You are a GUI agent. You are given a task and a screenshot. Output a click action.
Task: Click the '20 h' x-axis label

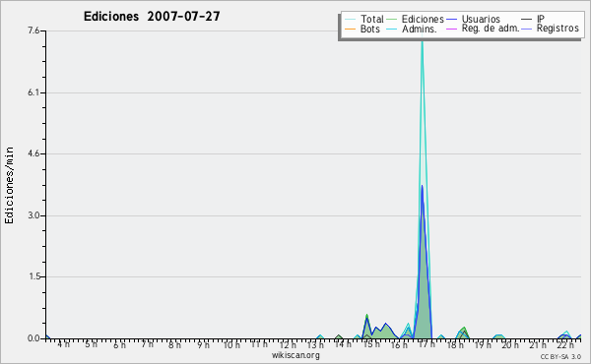point(510,344)
